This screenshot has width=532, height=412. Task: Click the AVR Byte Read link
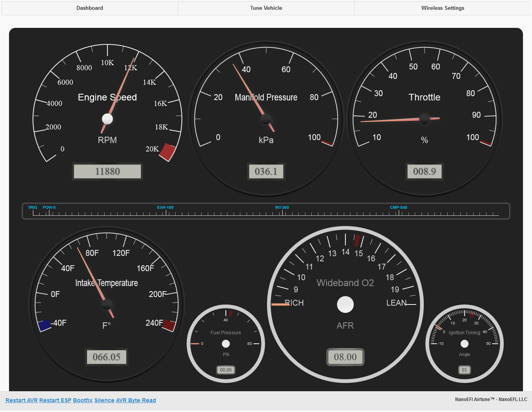click(x=136, y=400)
